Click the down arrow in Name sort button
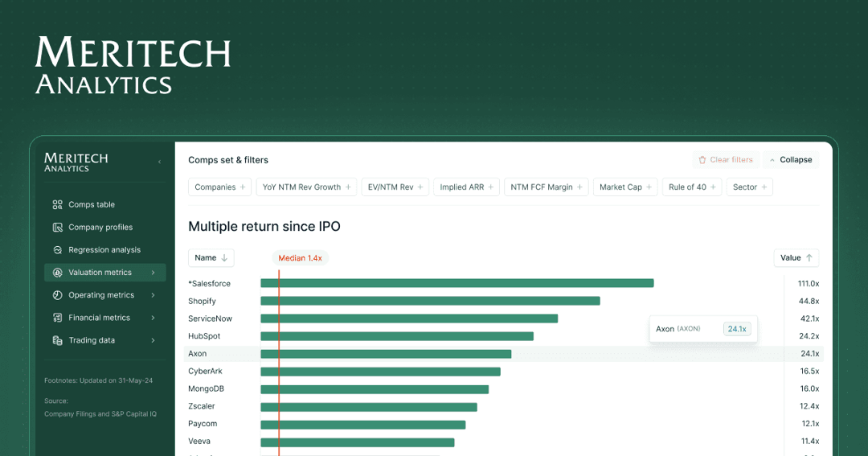868x456 pixels. [224, 257]
